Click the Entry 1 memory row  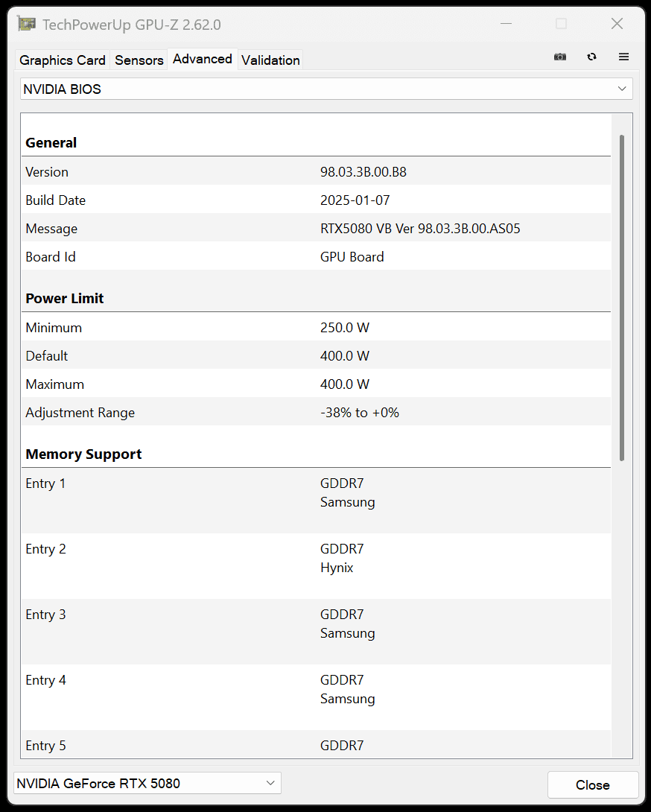point(316,501)
